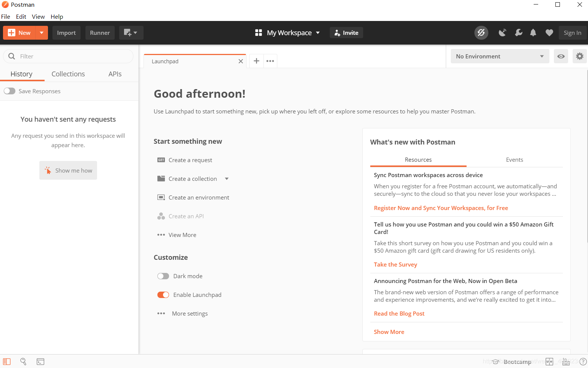Switch to the Collections tab
The height and width of the screenshot is (368, 588).
click(x=68, y=74)
